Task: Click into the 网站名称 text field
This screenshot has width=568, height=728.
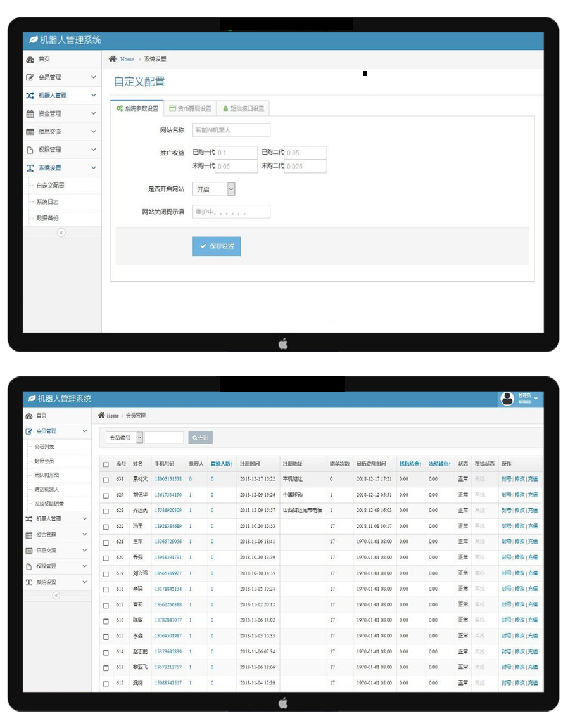Action: pos(231,130)
